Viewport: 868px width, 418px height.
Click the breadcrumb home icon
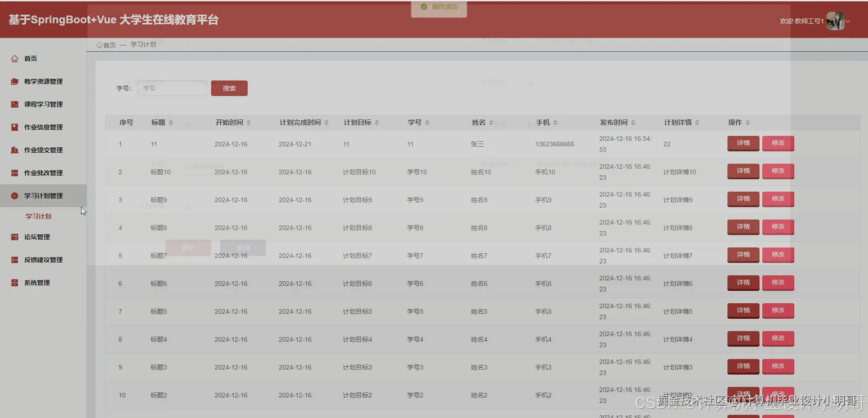click(99, 45)
